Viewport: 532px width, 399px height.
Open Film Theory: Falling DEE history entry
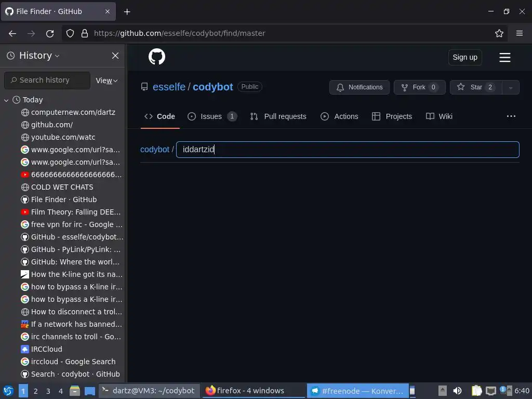[x=71, y=212]
